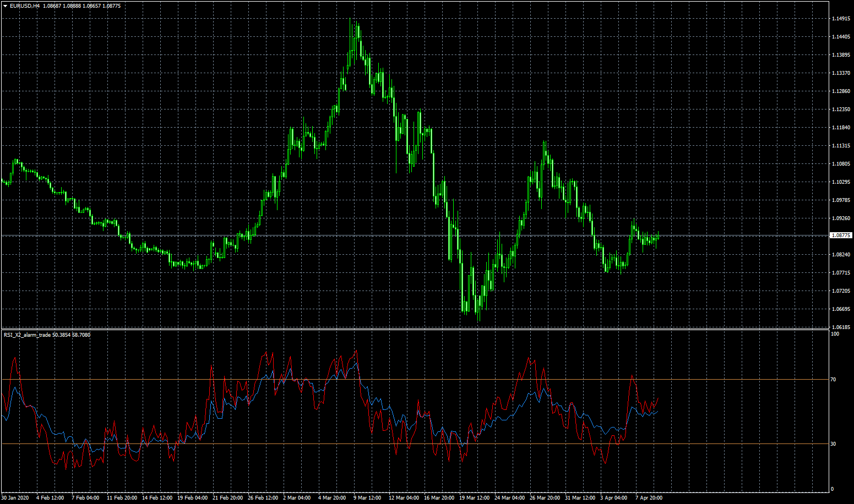Click the 7 Feb 04:00 time label

pos(85,498)
